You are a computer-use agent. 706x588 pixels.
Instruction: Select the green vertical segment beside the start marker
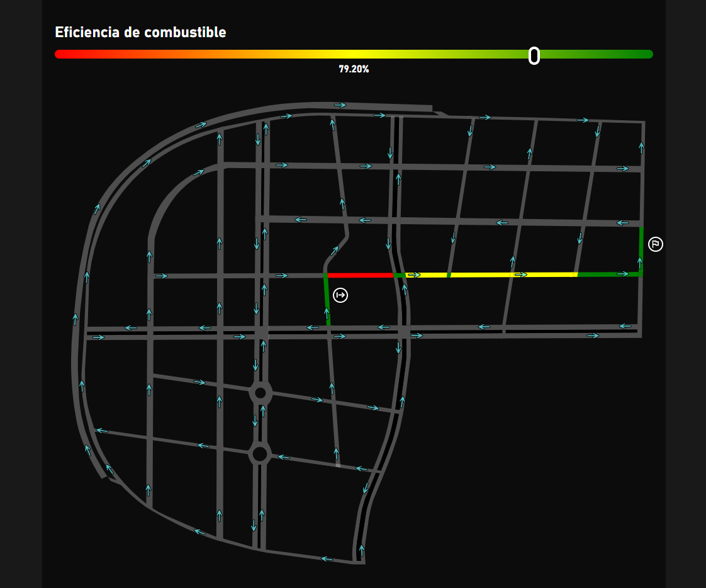tap(327, 299)
